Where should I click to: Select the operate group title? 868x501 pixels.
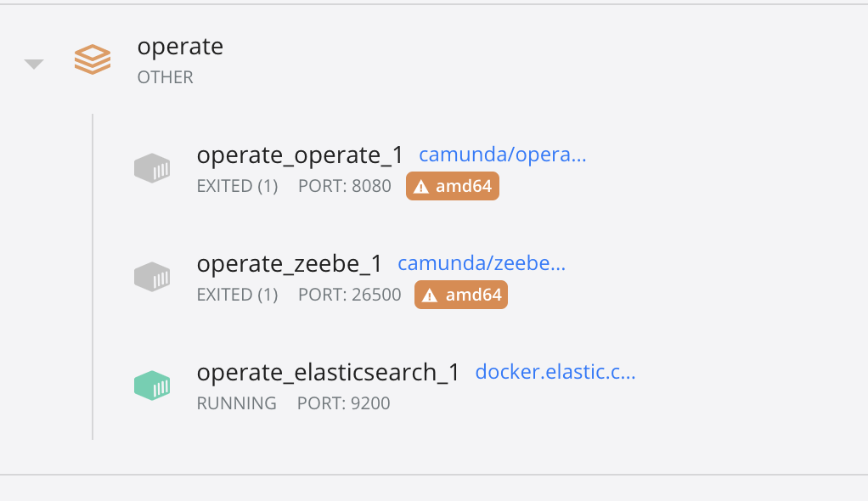pos(180,47)
